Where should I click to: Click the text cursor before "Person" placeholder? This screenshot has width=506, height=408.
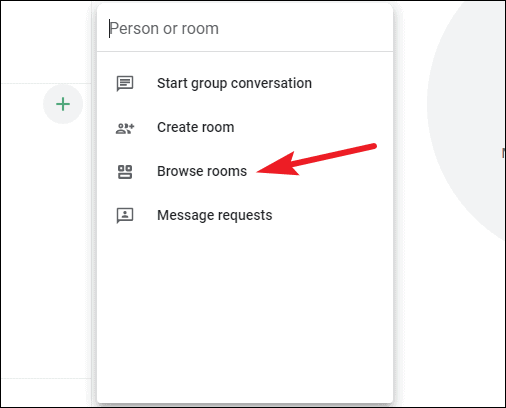pyautogui.click(x=109, y=28)
